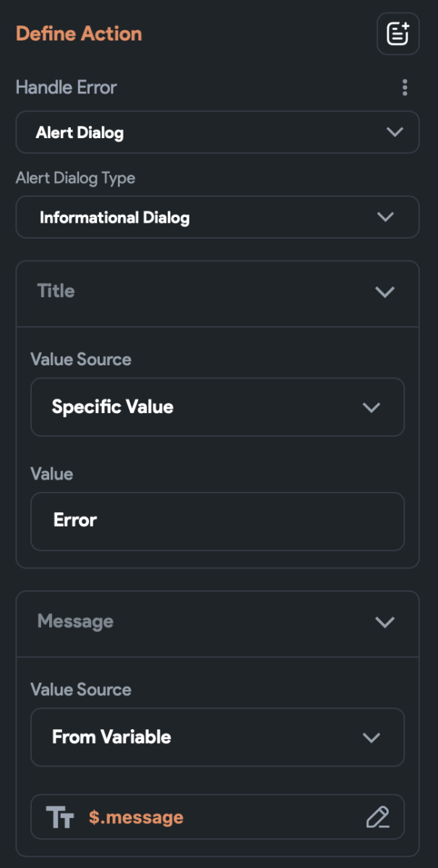The height and width of the screenshot is (868, 438).
Task: Click the Define Action heading
Action: point(79,34)
